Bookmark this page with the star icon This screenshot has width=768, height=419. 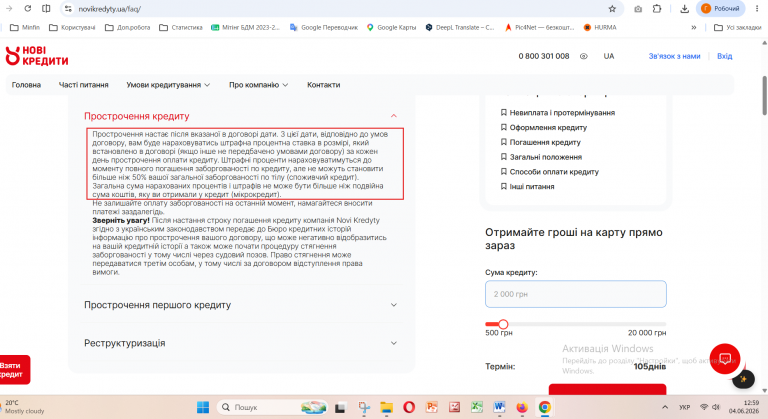612,9
